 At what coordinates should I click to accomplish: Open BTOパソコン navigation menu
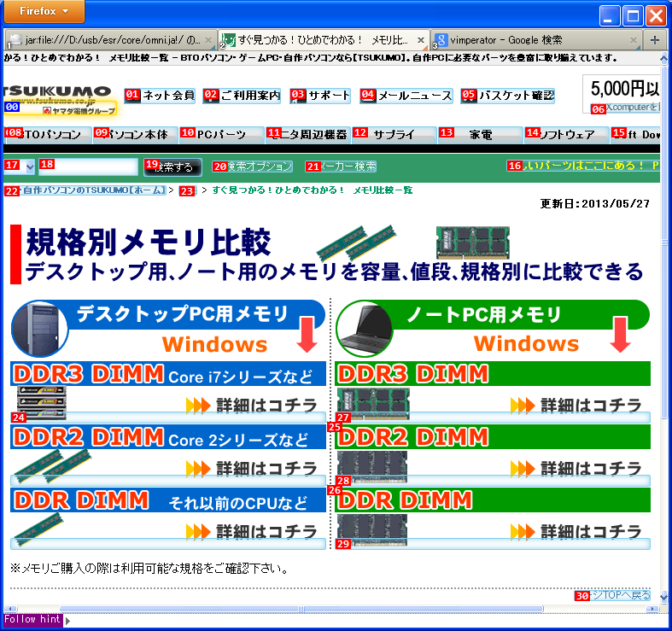pos(47,135)
